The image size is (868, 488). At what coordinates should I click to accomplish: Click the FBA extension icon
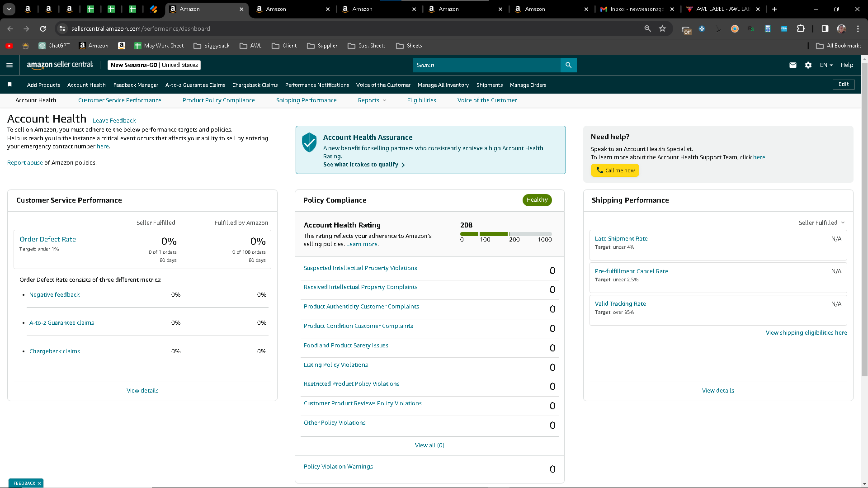(784, 28)
